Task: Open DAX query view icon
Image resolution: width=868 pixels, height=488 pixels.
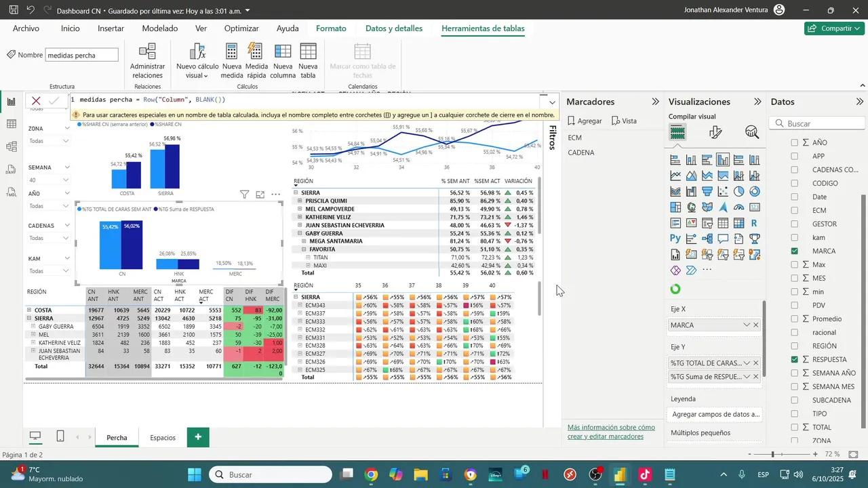Action: (x=11, y=169)
